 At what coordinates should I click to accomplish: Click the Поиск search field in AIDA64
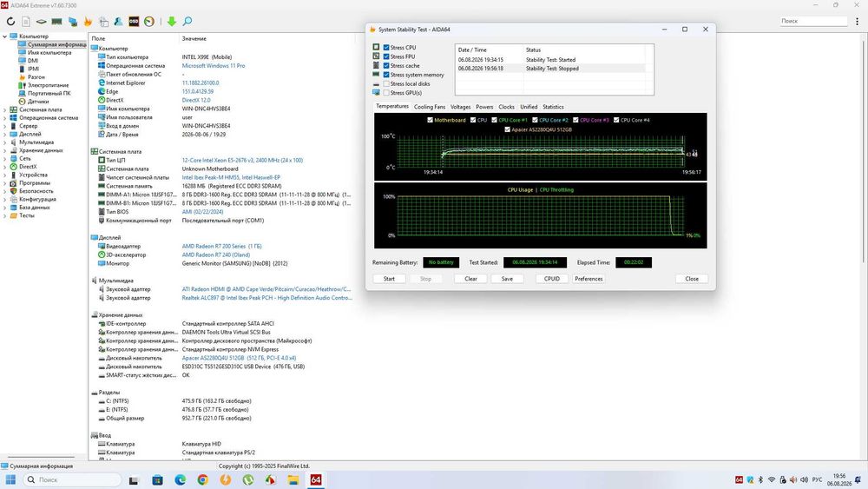click(813, 21)
